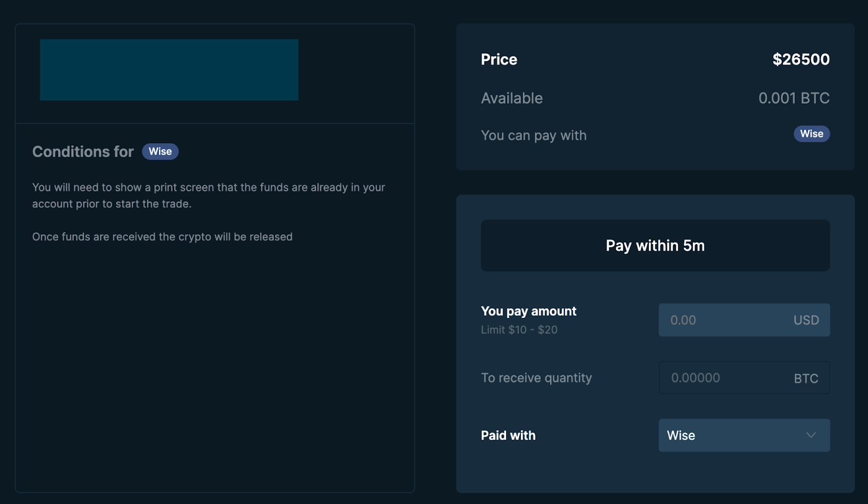The height and width of the screenshot is (504, 868).
Task: Click the Conditions for heading
Action: (83, 151)
